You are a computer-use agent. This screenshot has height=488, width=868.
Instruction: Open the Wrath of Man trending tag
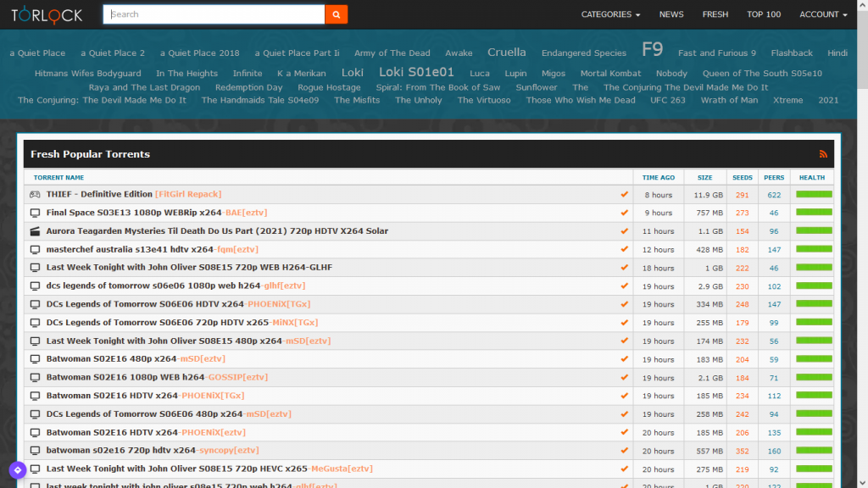[729, 100]
